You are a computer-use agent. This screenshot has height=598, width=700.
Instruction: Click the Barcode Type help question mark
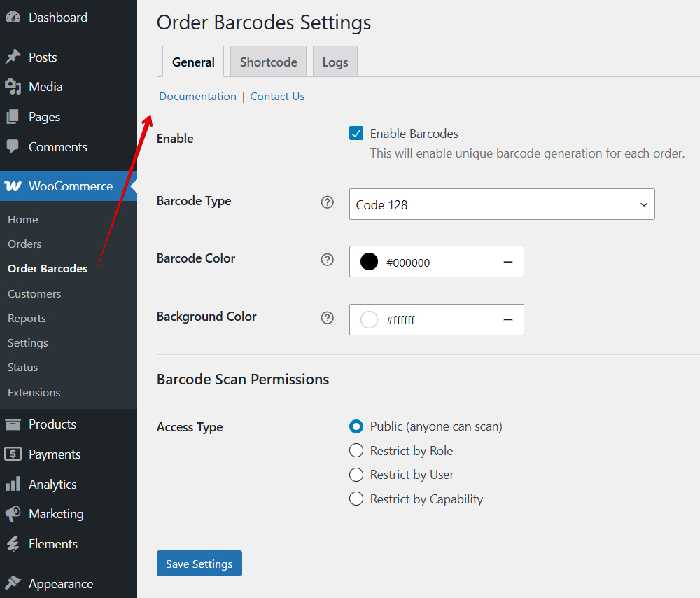pyautogui.click(x=327, y=202)
